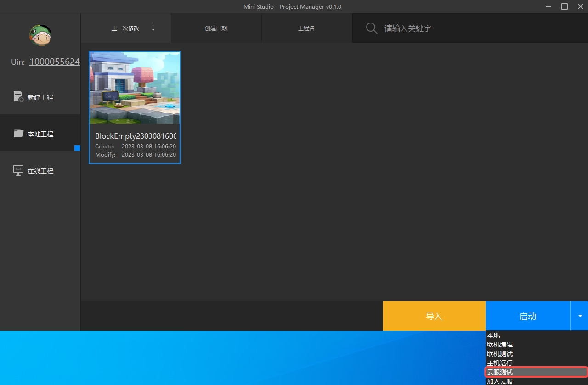Screen dimensions: 588x385
Task: Choose 加入云服 from launch menu
Action: click(537, 381)
